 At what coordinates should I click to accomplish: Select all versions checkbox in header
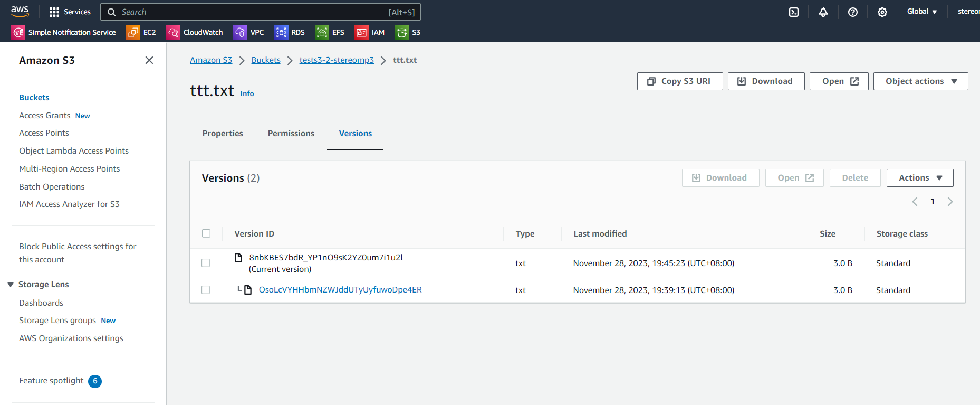[x=206, y=233]
